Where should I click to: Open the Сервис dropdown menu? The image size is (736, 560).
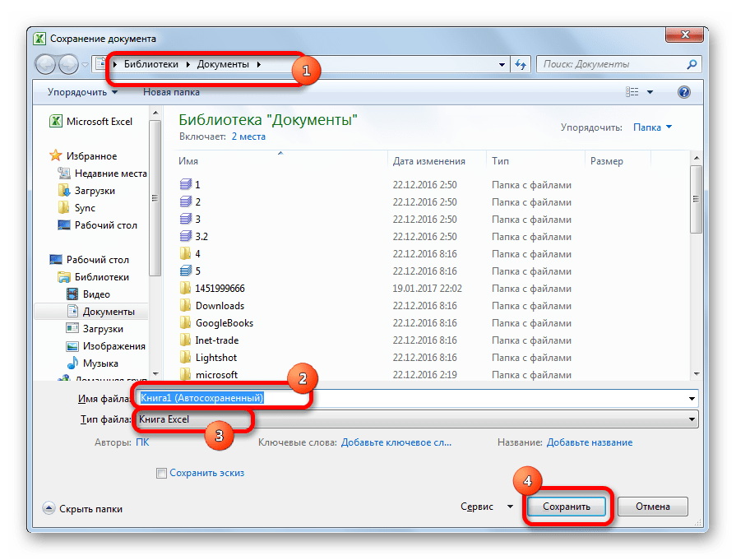pos(486,507)
